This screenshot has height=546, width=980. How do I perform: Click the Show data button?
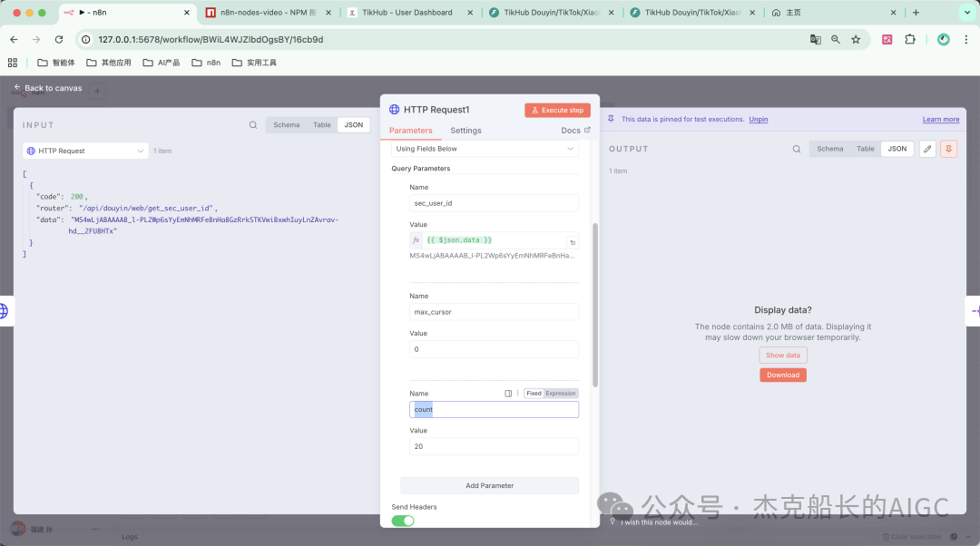click(783, 355)
